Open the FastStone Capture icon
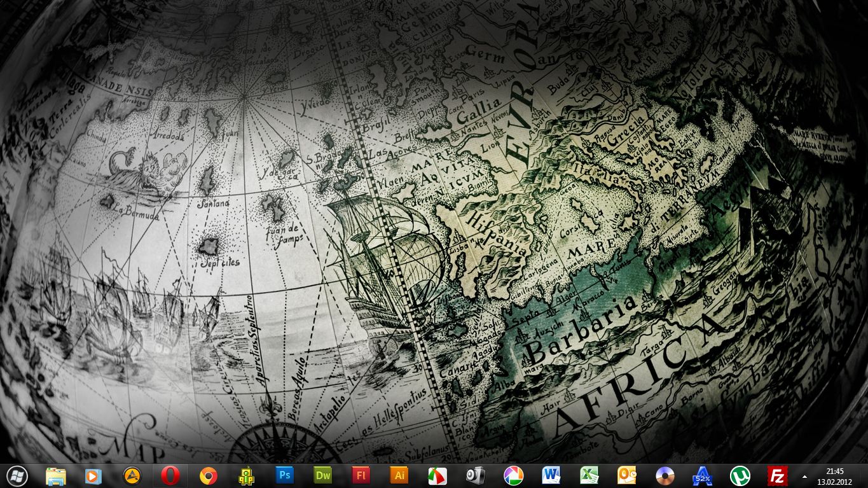 (437, 476)
